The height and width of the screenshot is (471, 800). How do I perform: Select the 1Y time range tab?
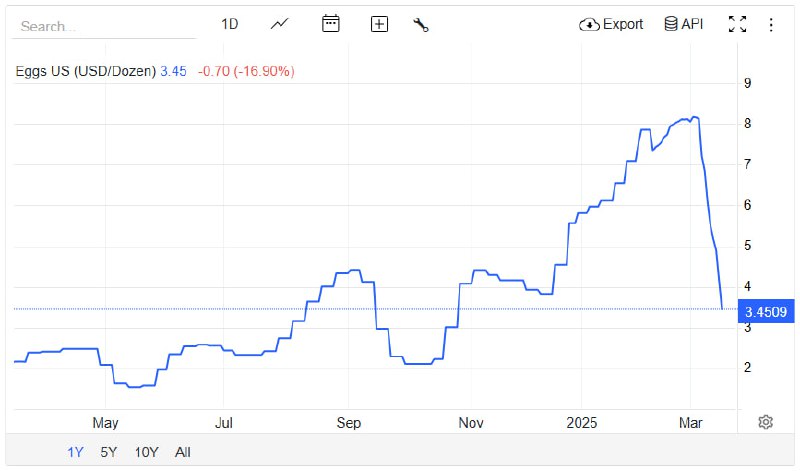click(x=76, y=452)
